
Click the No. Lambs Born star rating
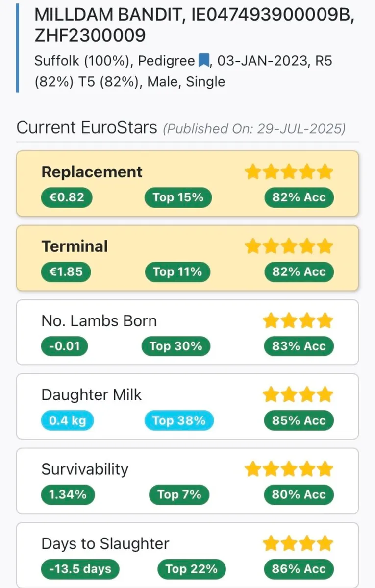click(298, 321)
